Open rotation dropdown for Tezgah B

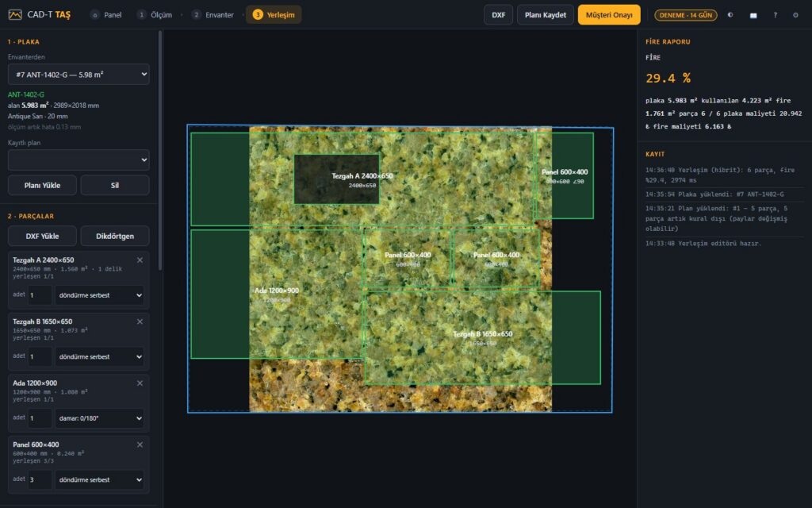click(99, 356)
